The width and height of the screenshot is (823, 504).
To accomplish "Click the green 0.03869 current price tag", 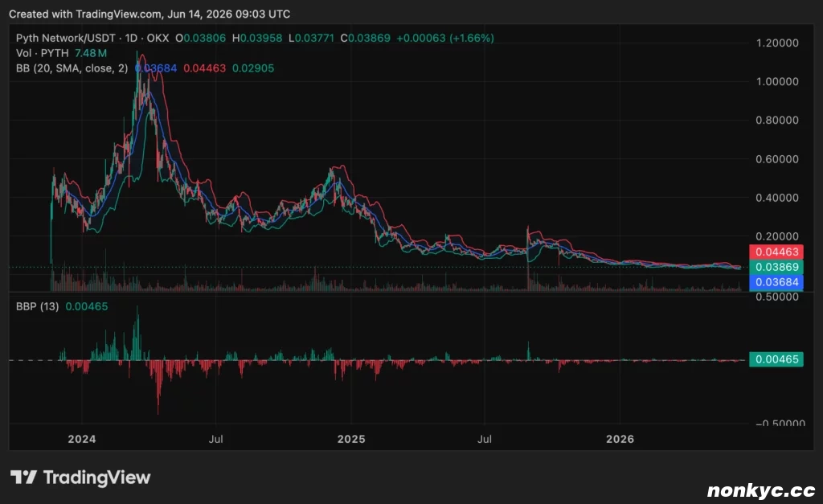I will (776, 267).
